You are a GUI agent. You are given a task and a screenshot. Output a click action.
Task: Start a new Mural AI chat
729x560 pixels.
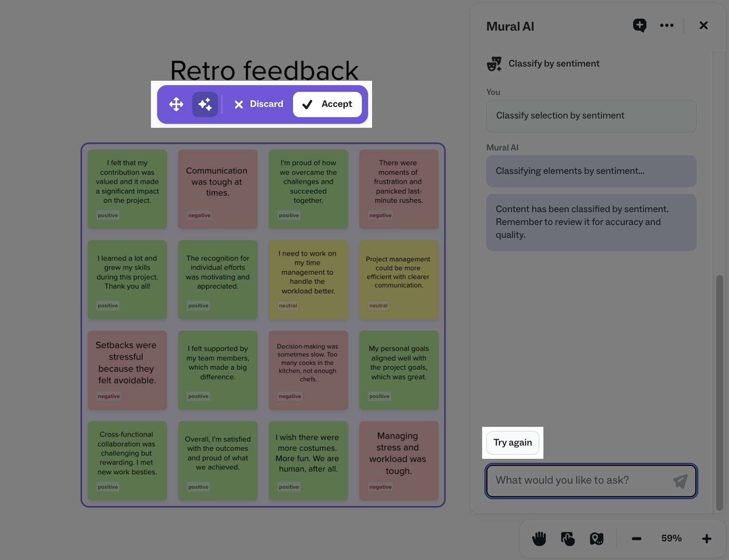coord(640,25)
